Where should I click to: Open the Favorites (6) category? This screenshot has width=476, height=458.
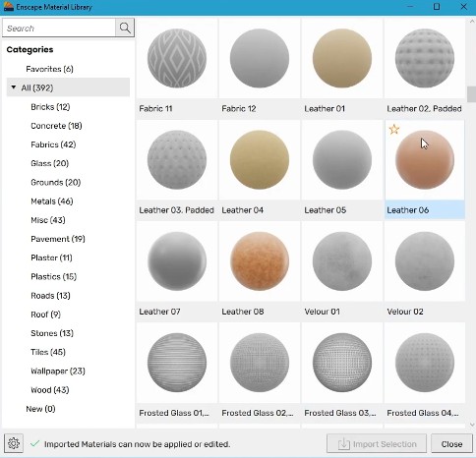(x=49, y=69)
